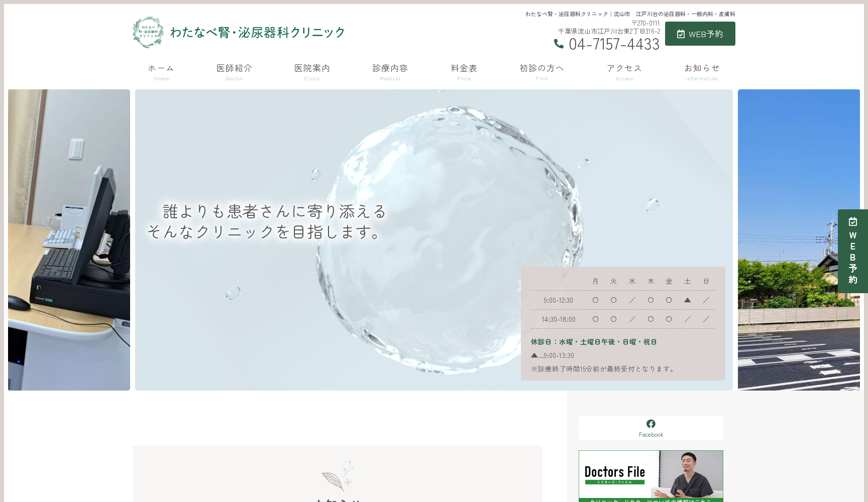The height and width of the screenshot is (502, 868).
Task: Open Facebook via the circular Facebook icon
Action: pyautogui.click(x=650, y=423)
